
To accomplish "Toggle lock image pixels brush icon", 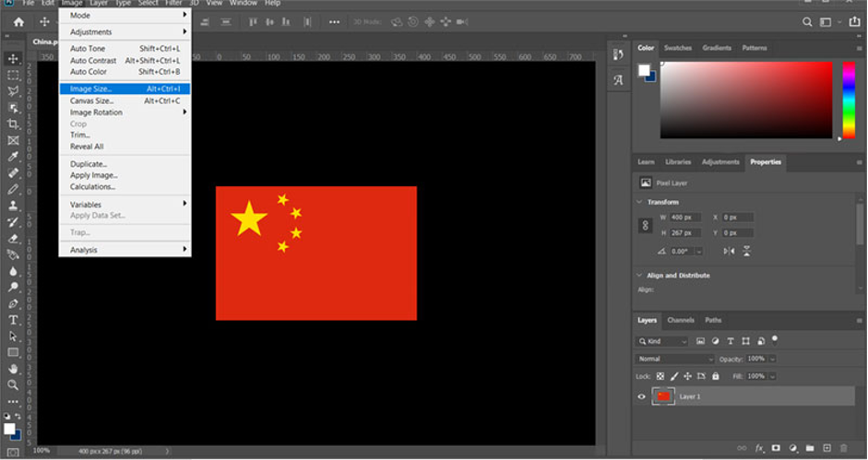I will point(674,376).
